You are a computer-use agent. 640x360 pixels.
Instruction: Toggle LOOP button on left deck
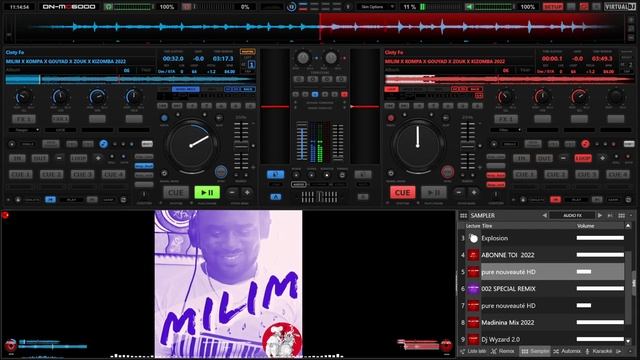(78, 158)
